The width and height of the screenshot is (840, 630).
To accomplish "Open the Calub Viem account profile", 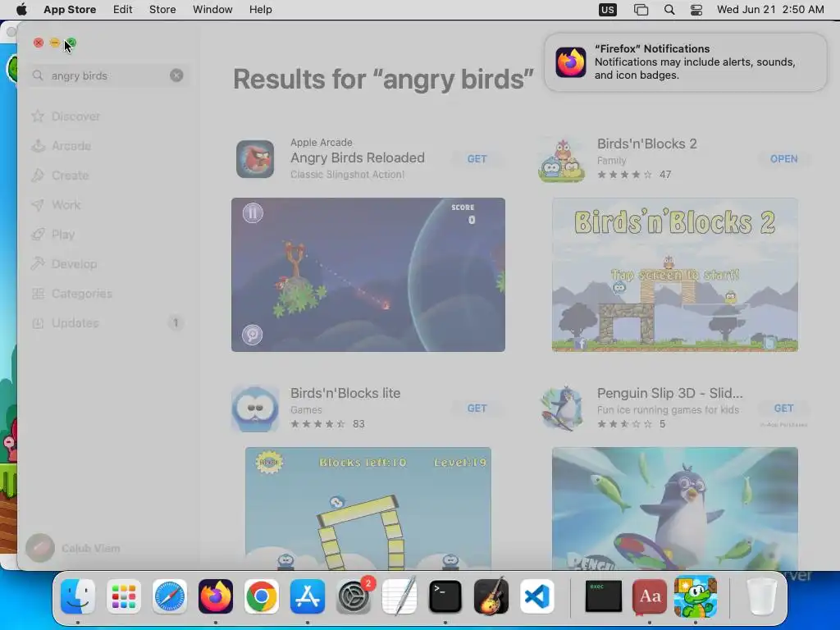I will pyautogui.click(x=73, y=548).
